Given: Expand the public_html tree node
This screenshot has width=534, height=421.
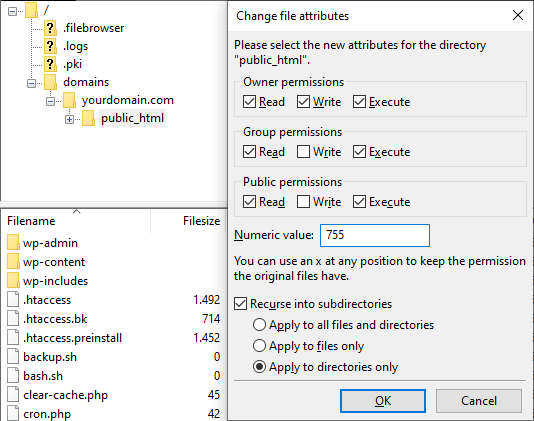Looking at the screenshot, I should coord(69,119).
